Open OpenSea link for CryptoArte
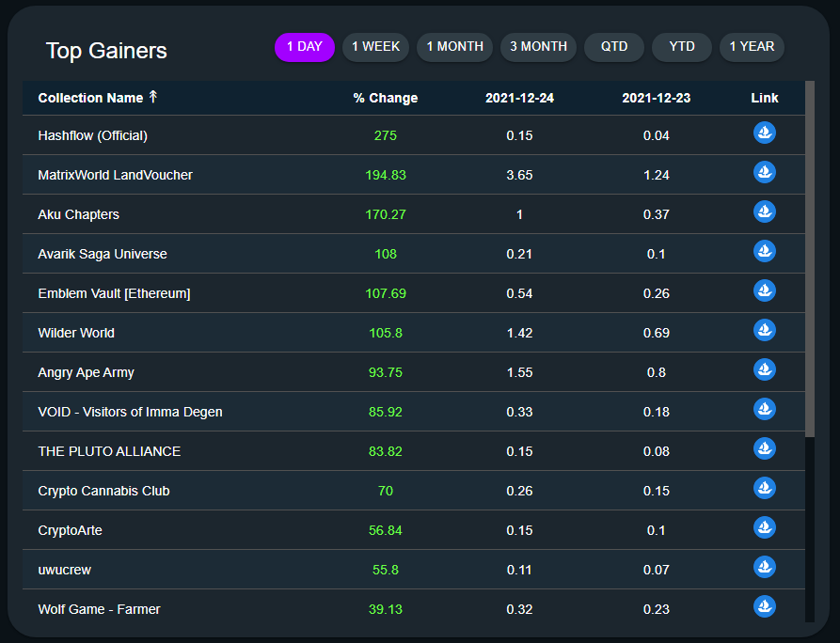Screen dimensions: 840x643 coord(765,528)
